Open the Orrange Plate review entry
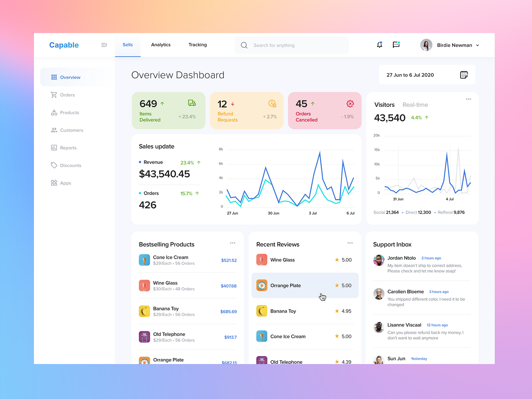Image resolution: width=532 pixels, height=399 pixels. (305, 285)
